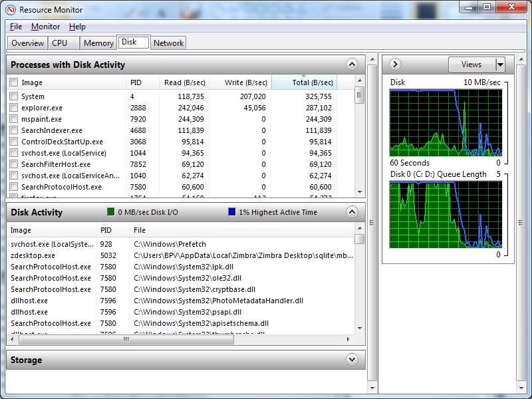
Task: Click down arrow of processes list scrollbar
Action: [360, 192]
